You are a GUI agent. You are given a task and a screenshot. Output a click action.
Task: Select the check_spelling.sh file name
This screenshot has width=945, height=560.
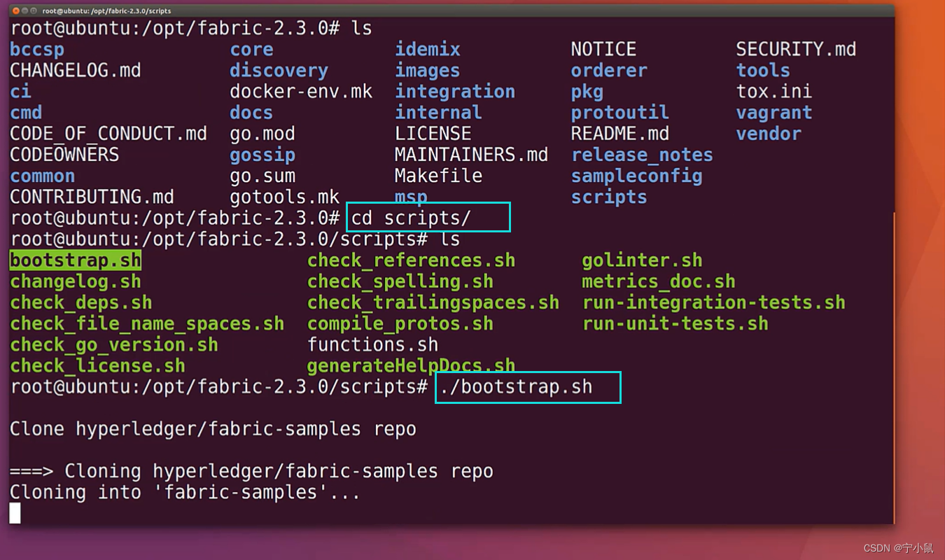400,281
